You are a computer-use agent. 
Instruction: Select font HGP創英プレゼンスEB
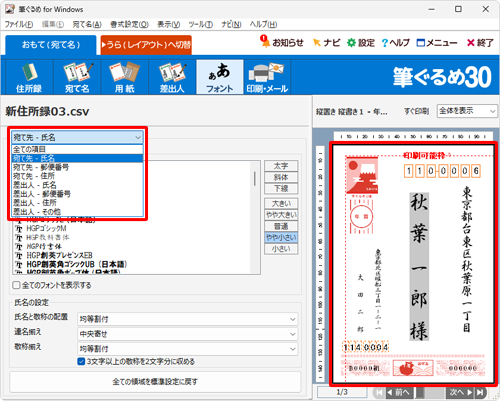click(x=59, y=256)
